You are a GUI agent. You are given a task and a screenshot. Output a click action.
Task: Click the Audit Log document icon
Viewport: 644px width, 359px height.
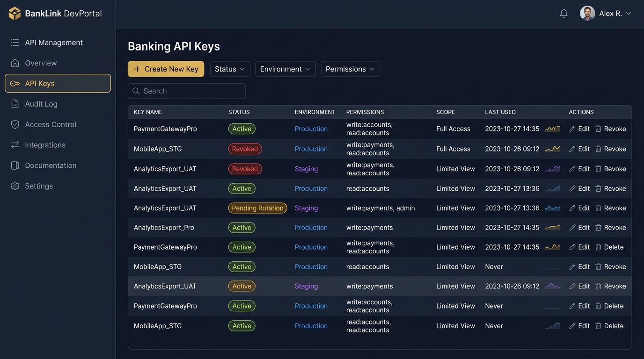tap(15, 104)
